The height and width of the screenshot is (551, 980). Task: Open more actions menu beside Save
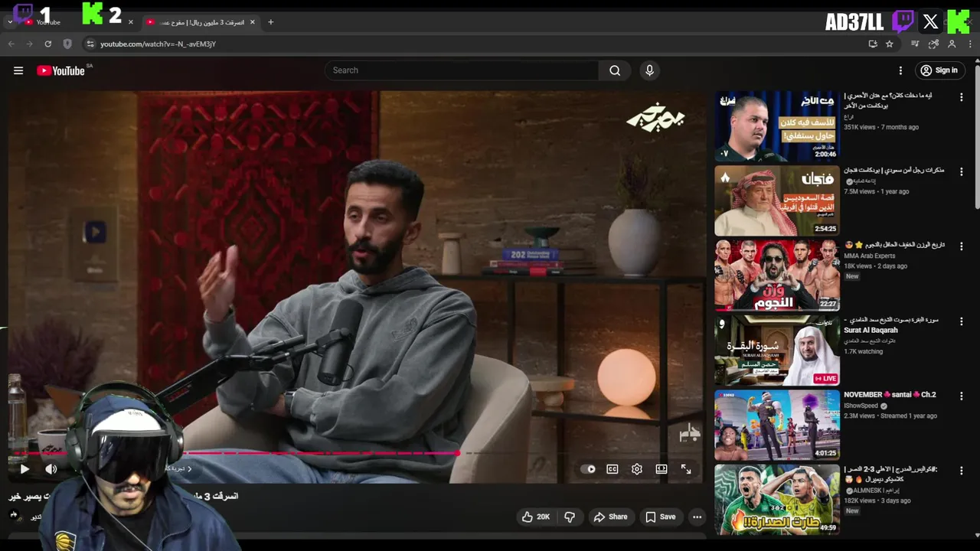[x=697, y=517]
